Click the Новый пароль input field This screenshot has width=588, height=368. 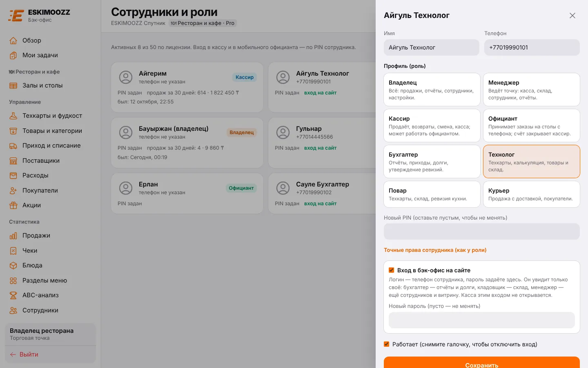[482, 320]
